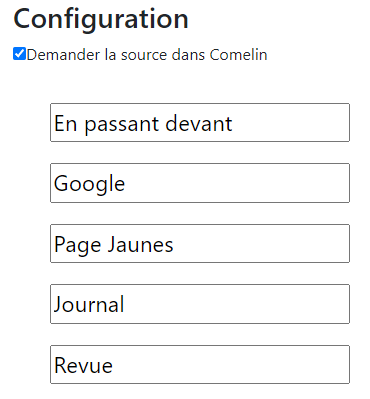Click blank space after 'Revue' in its field

click(x=230, y=365)
